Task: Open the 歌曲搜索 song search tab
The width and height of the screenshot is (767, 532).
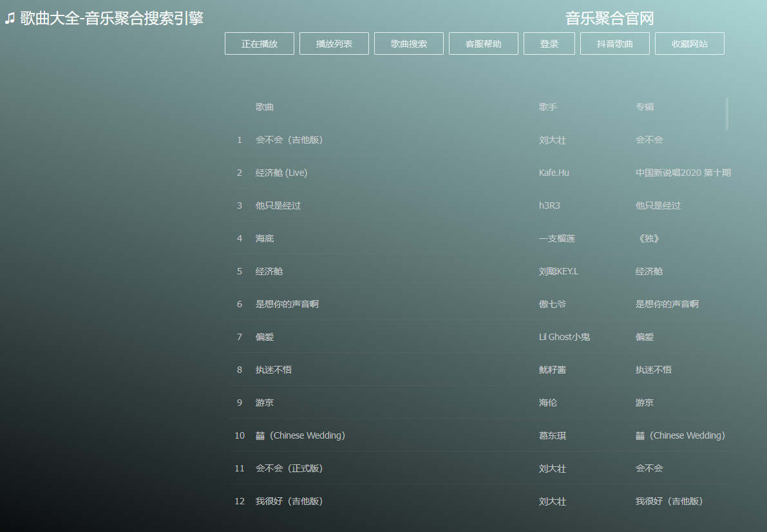Action: [x=409, y=44]
